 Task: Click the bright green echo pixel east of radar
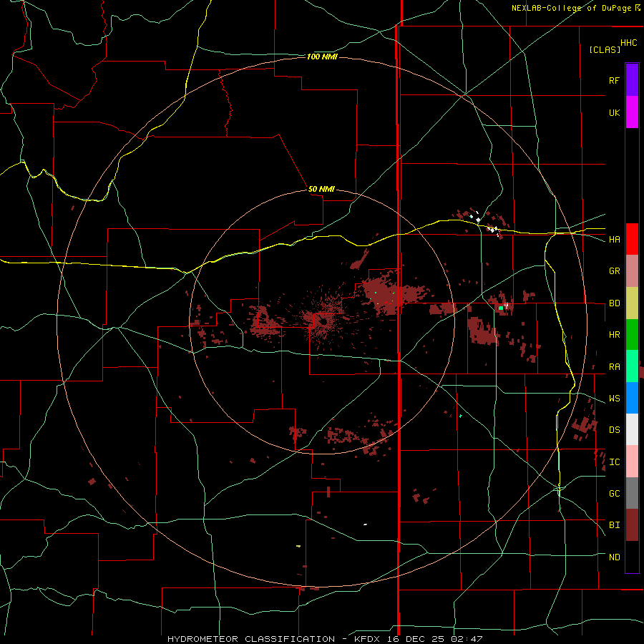[x=501, y=308]
